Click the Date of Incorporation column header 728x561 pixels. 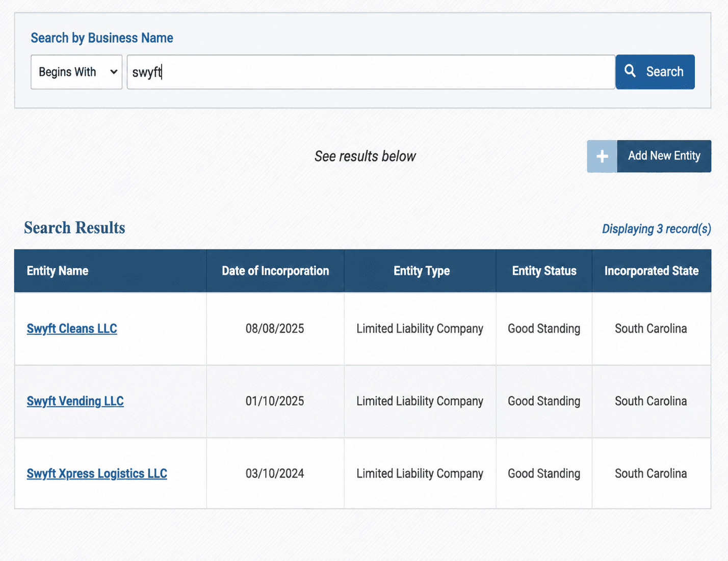(x=275, y=271)
